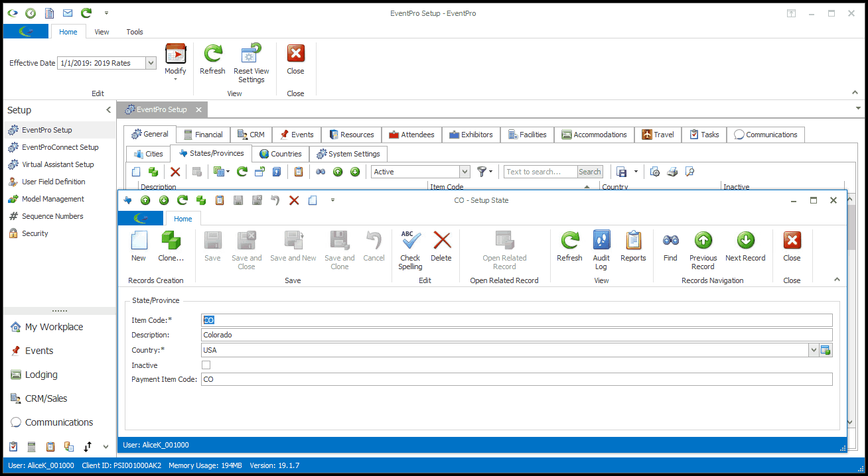The height and width of the screenshot is (476, 868).
Task: Open the Accommodations setup tab
Action: pos(594,135)
